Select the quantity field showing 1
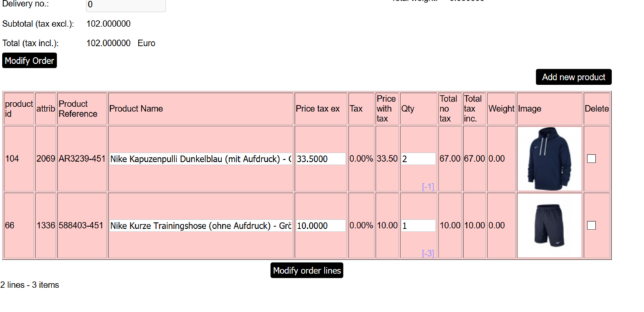This screenshot has height=312, width=644. (x=418, y=226)
